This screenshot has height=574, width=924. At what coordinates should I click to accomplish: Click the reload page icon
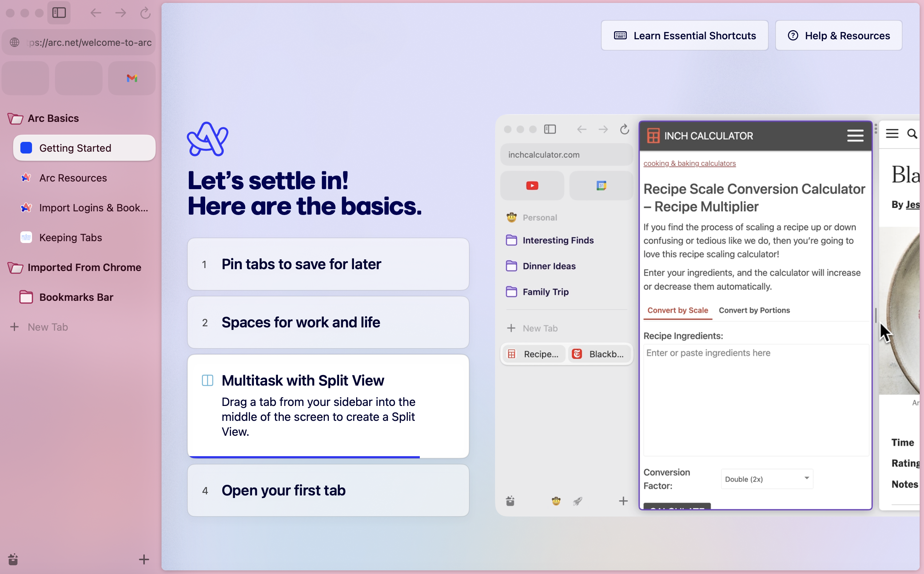[x=146, y=13]
